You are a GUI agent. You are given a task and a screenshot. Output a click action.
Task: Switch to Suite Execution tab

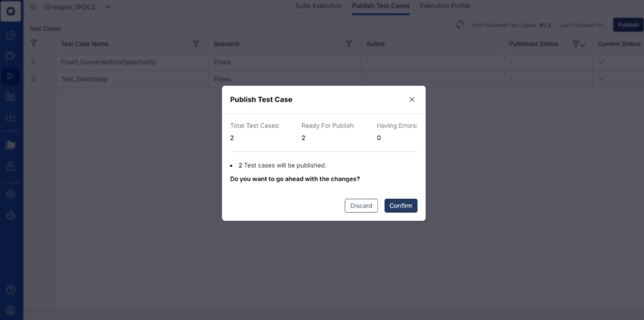coord(319,6)
